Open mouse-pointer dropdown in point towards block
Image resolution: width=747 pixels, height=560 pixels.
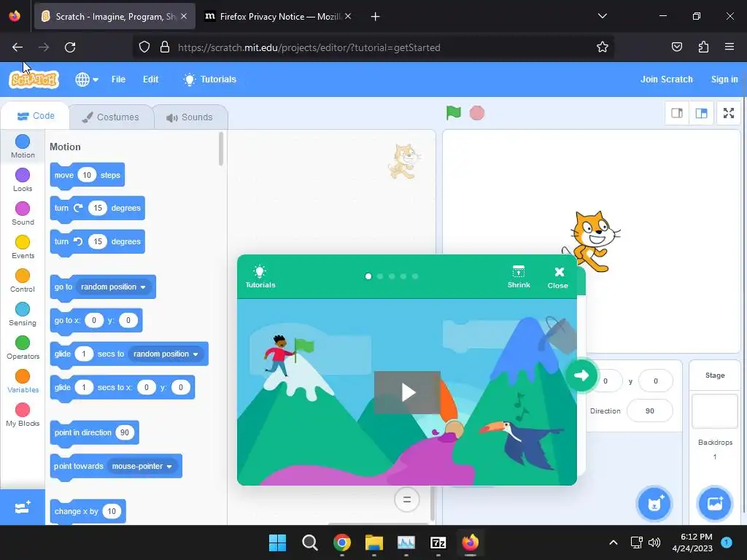(142, 466)
